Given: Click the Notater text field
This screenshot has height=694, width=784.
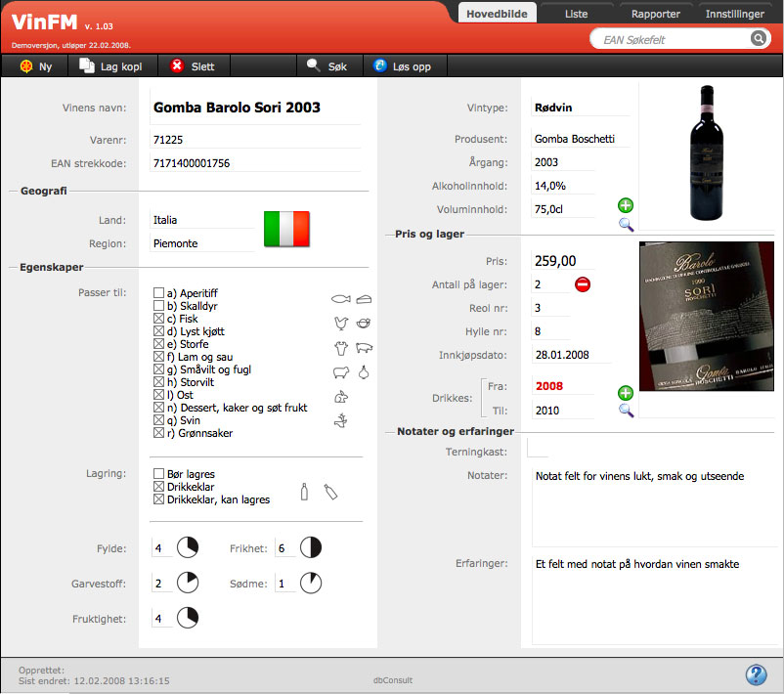Looking at the screenshot, I should [653, 505].
